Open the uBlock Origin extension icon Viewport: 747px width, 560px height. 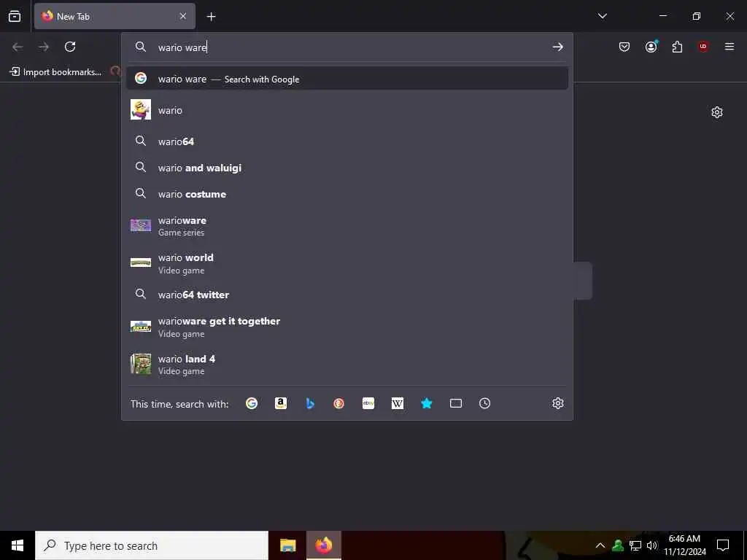703,47
